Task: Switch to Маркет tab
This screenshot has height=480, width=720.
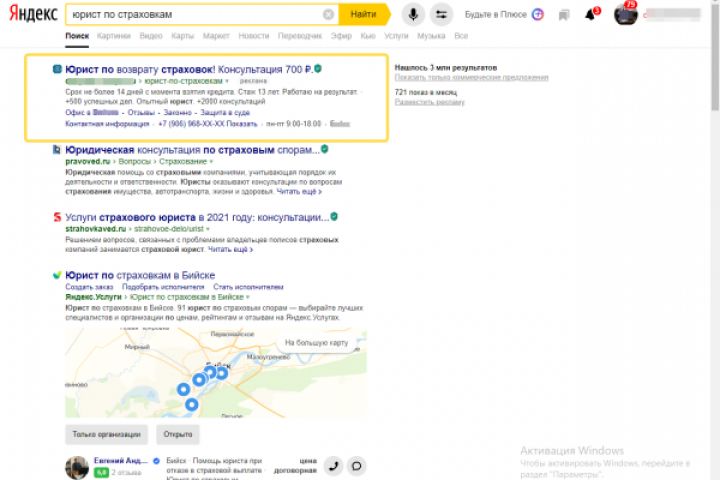Action: [216, 36]
